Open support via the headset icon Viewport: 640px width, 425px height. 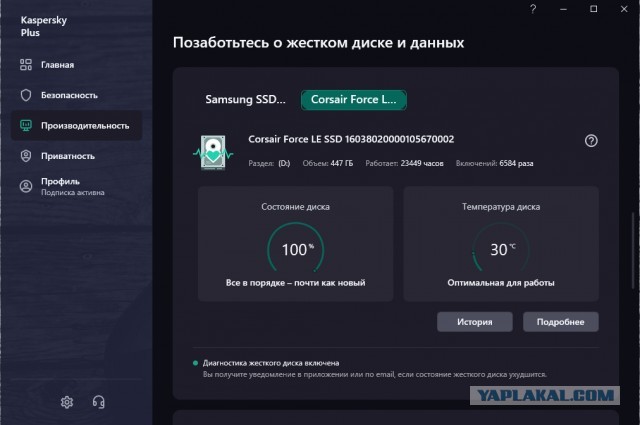tap(98, 402)
